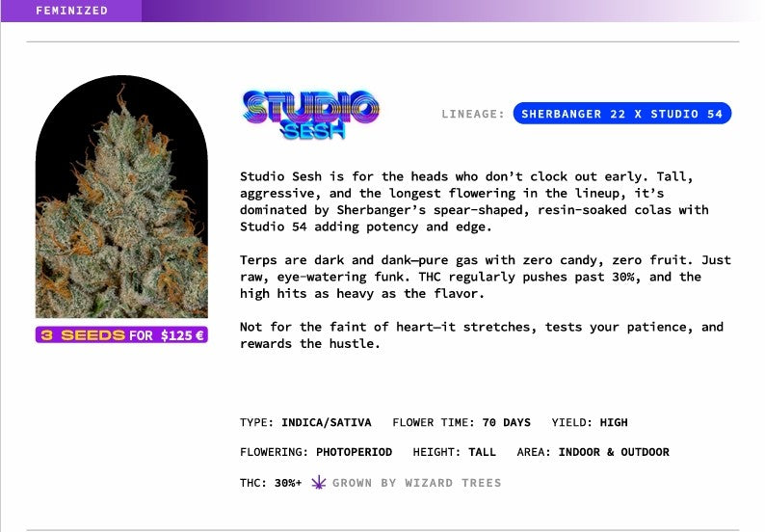This screenshot has height=532, width=765.
Task: Click the paragraph starting "Not for the faint"
Action: pos(481,335)
